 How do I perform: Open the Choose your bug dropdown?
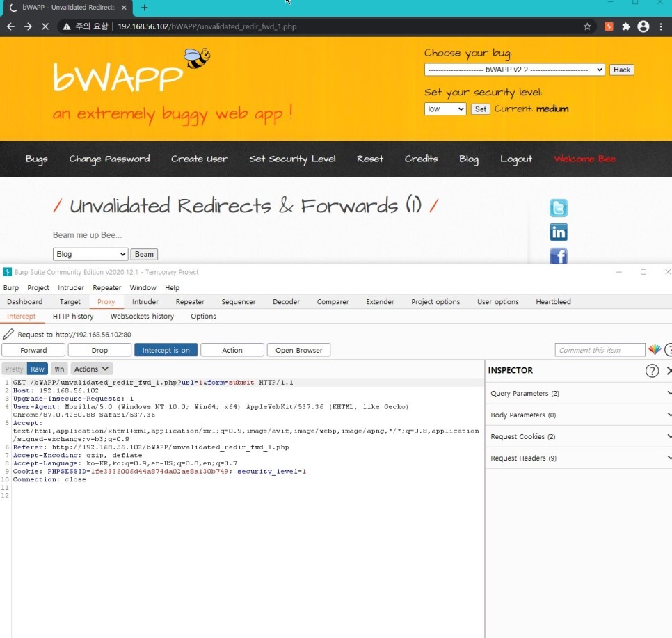click(x=514, y=70)
